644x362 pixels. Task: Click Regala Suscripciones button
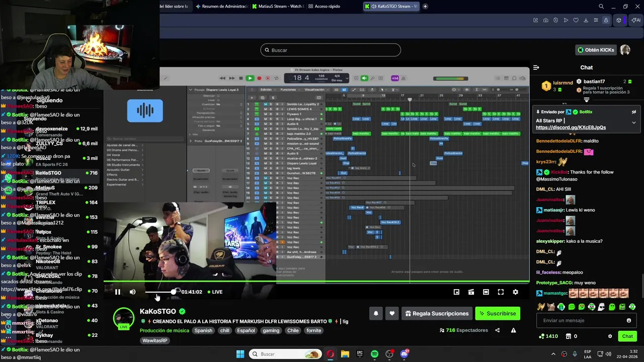click(437, 313)
